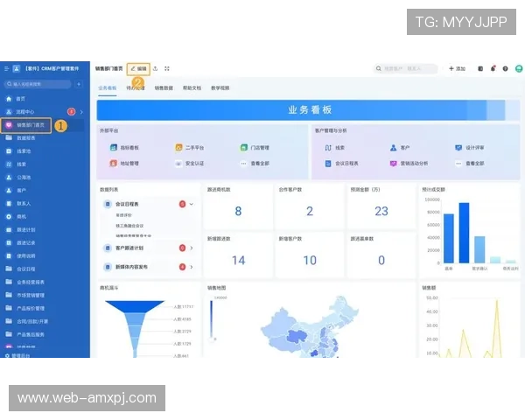Switch to the 帮助文档 tab
Image resolution: width=525 pixels, height=420 pixels.
(x=192, y=88)
